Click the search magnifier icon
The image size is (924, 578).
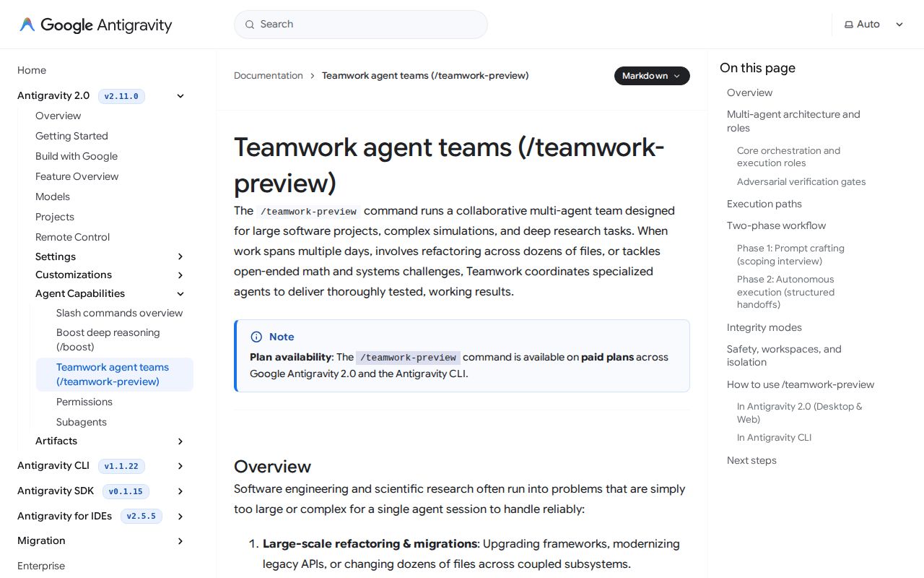click(250, 25)
